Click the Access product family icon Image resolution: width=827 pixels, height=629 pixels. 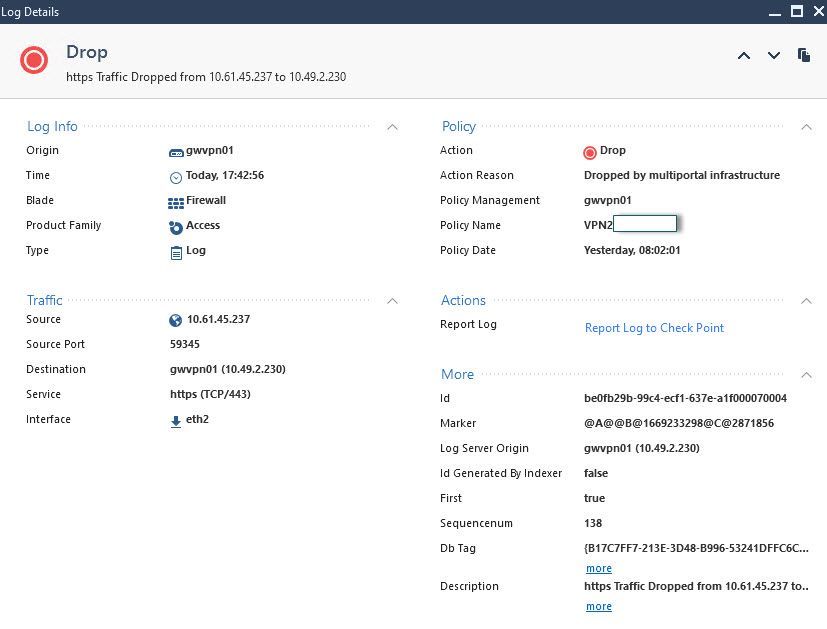click(x=177, y=227)
